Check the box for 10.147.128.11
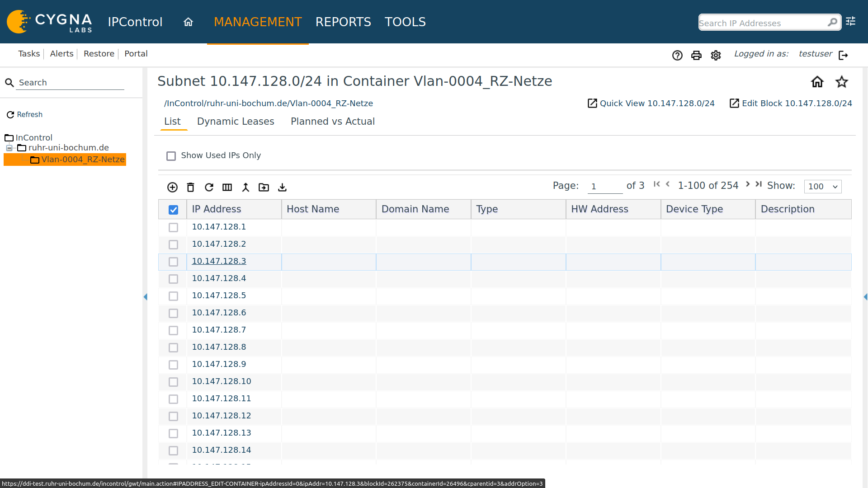The width and height of the screenshot is (868, 488). point(173,399)
